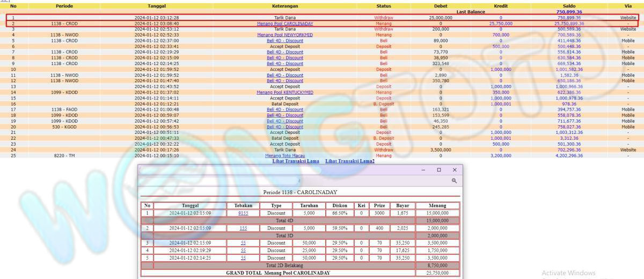Viewport: 644px width, 279px height.
Task: Open Beli 4D - Discount in row 5
Action: point(285,40)
